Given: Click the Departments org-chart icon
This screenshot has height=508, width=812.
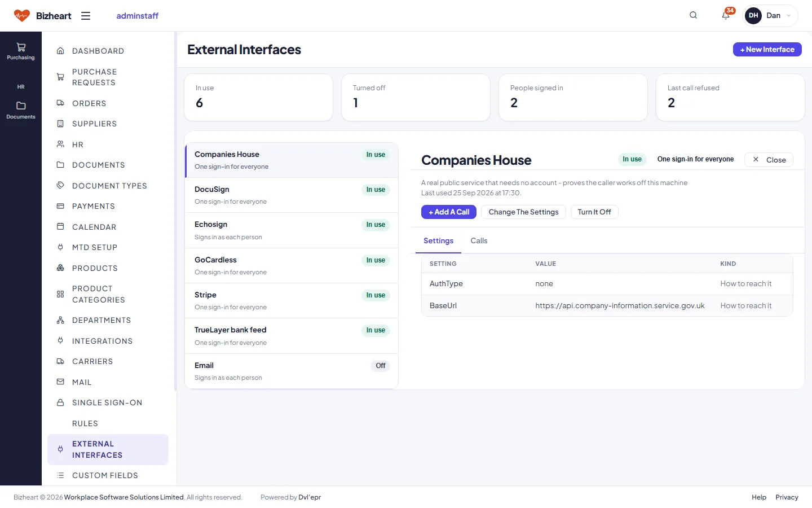Looking at the screenshot, I should point(60,320).
